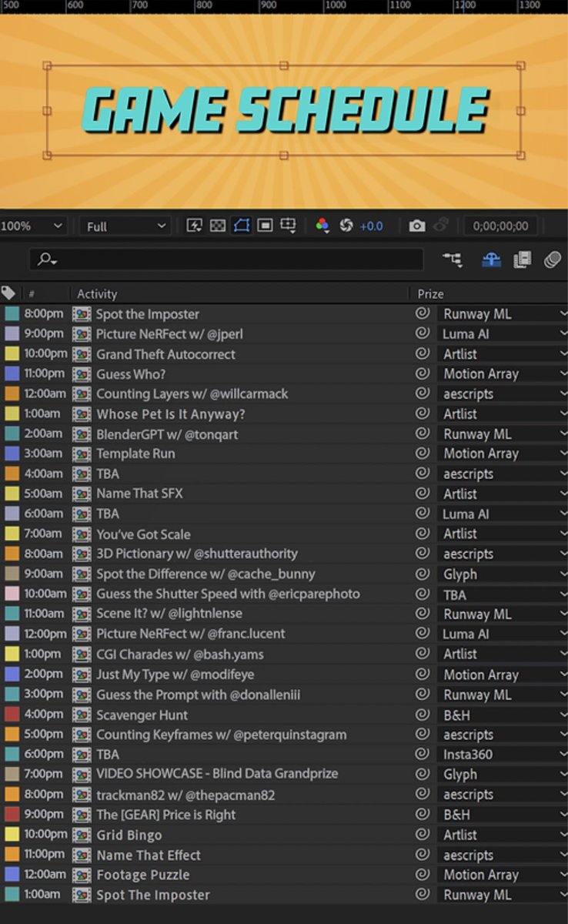Screen dimensions: 568x924
Task: Click the pick whip for Whose Pet Is It Anyway?
Action: 423,413
